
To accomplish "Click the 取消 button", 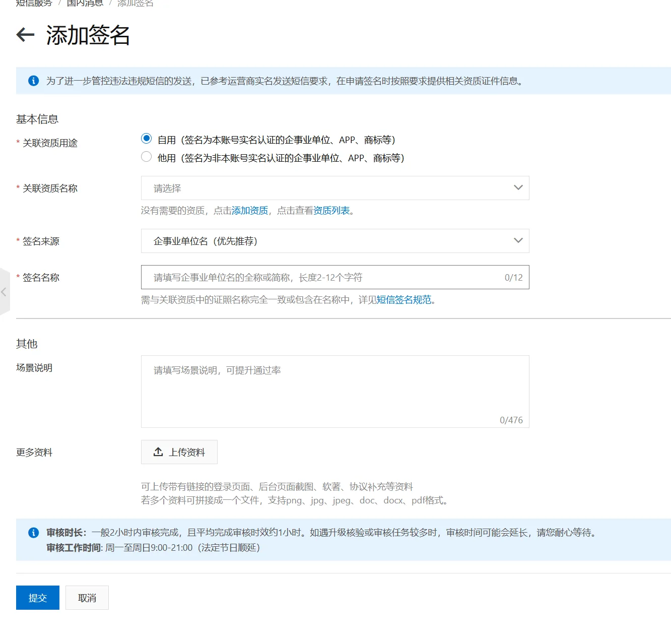I will point(87,598).
